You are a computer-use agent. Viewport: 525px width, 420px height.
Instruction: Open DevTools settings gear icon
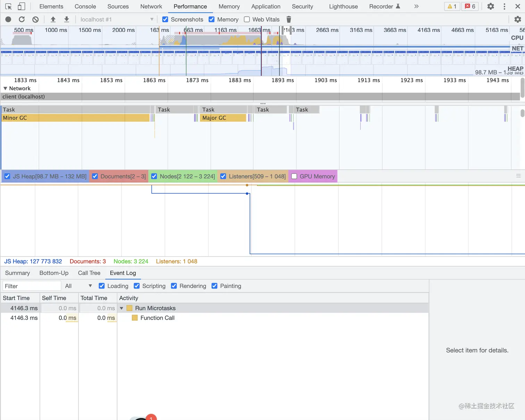pos(491,6)
